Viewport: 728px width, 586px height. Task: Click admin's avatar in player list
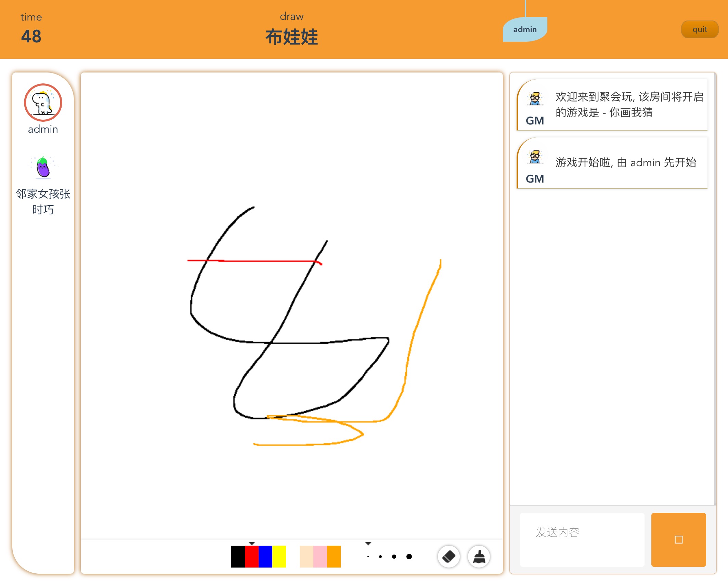pyautogui.click(x=43, y=102)
